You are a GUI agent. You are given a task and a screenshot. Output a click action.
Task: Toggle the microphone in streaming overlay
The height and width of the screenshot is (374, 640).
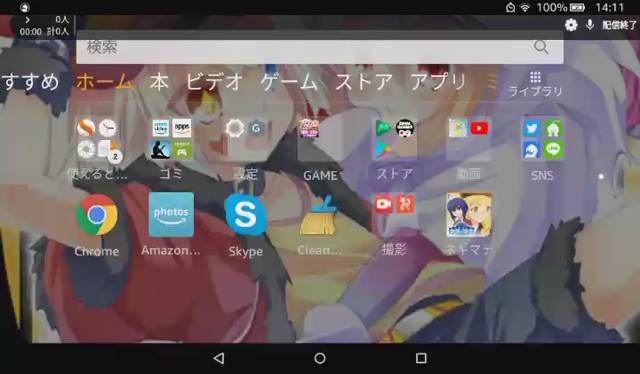coord(589,25)
